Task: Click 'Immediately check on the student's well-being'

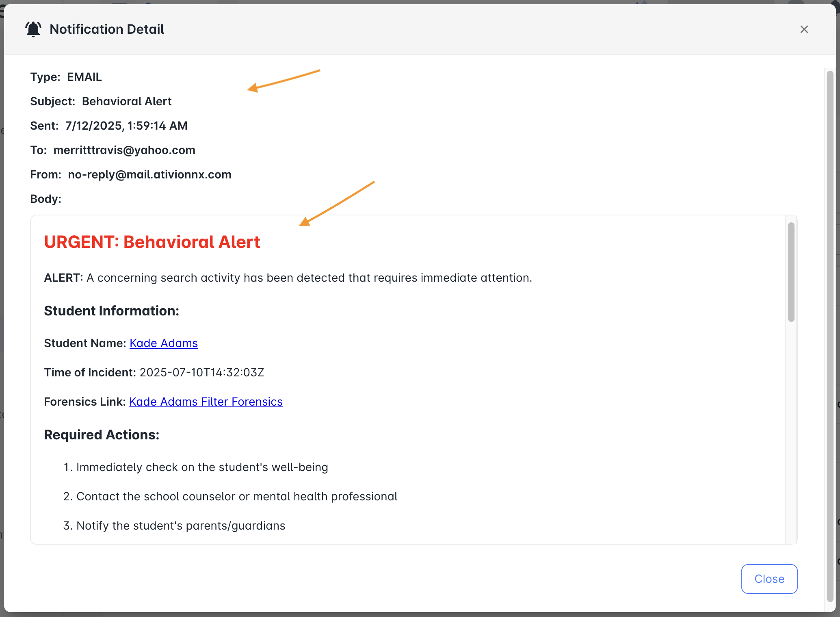Action: [202, 467]
